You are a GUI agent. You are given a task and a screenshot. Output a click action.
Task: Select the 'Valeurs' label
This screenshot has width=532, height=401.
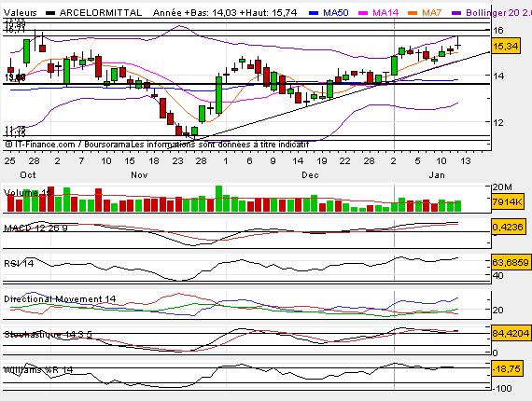coord(20,13)
